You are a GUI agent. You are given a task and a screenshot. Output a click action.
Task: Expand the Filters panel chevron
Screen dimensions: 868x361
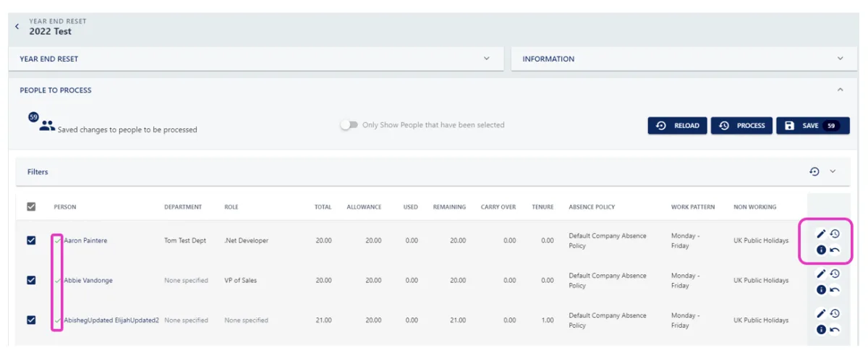(833, 171)
